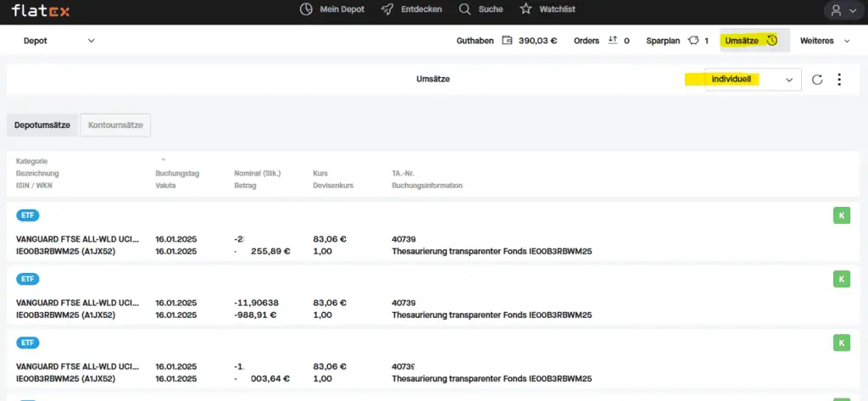Viewport: 868px width, 401px height.
Task: Click the Valuta column header
Action: (x=165, y=186)
